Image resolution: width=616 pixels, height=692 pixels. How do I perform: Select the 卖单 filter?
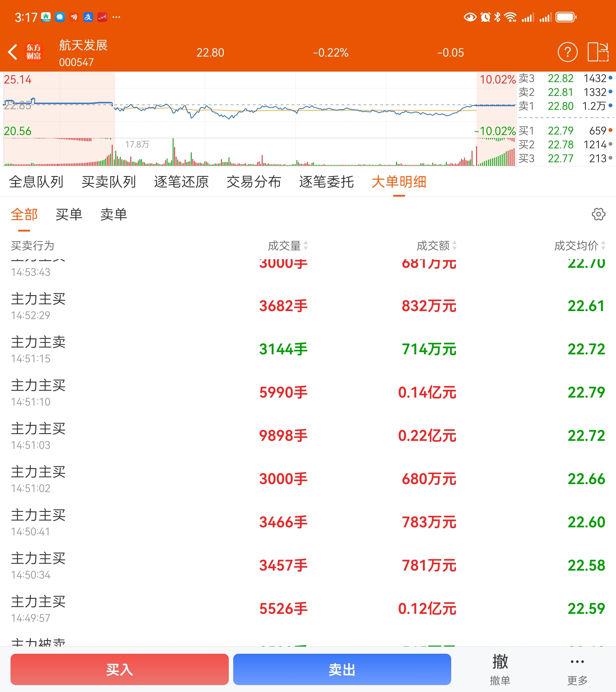(x=114, y=214)
